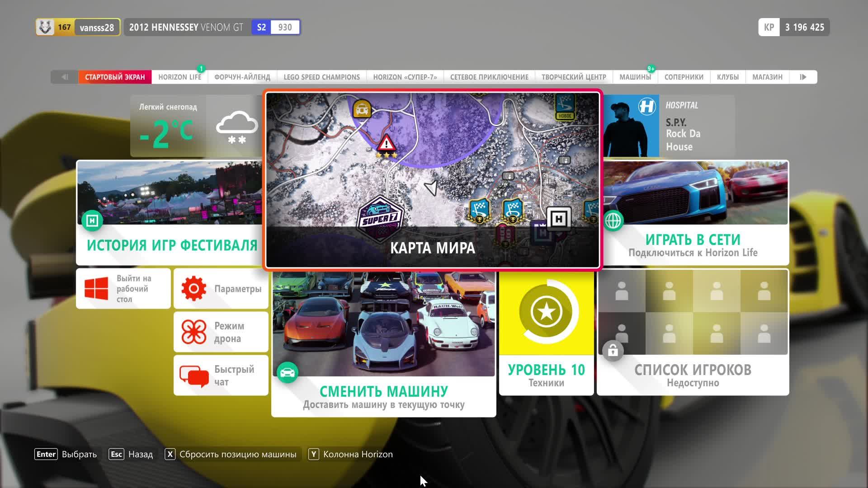Click the KP credits 3 196 425 counter
Image resolution: width=868 pixels, height=488 pixels.
coord(794,27)
